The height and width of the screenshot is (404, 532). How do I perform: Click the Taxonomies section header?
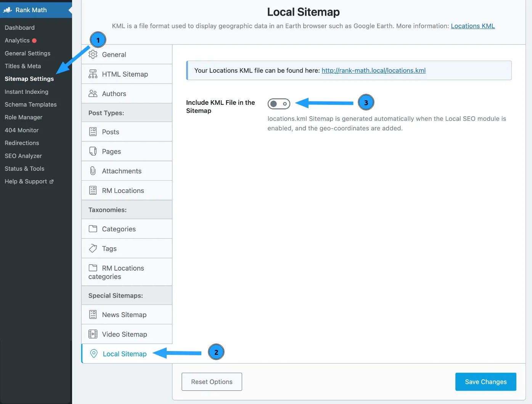(x=127, y=210)
